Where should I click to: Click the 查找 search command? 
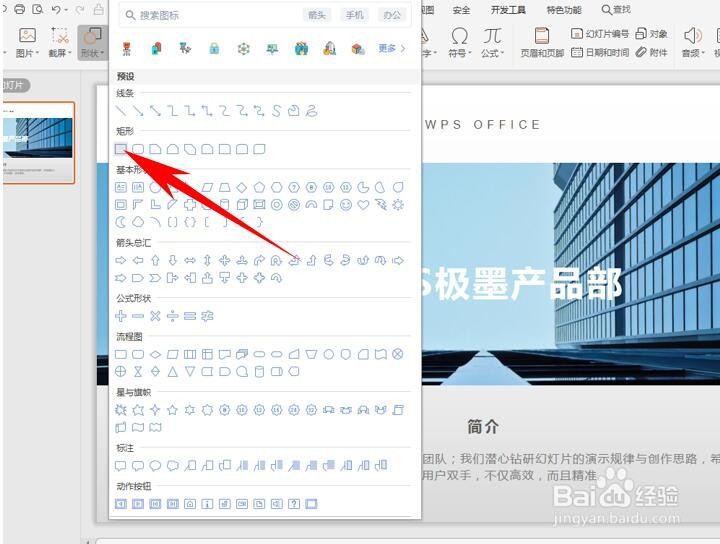[616, 10]
